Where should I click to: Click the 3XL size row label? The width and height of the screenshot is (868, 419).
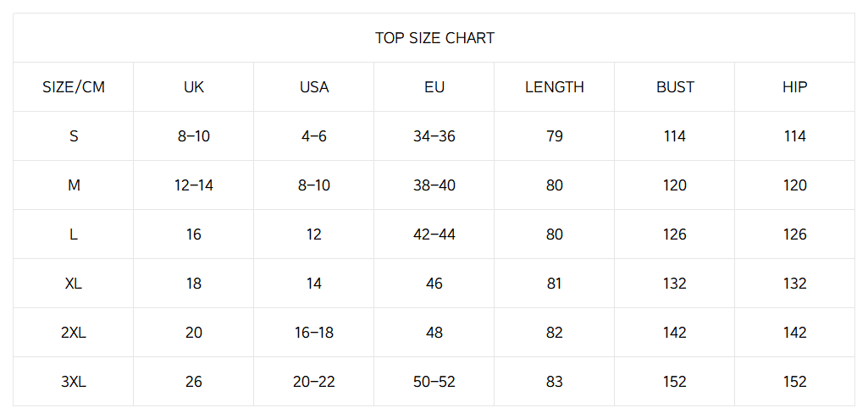click(x=74, y=382)
